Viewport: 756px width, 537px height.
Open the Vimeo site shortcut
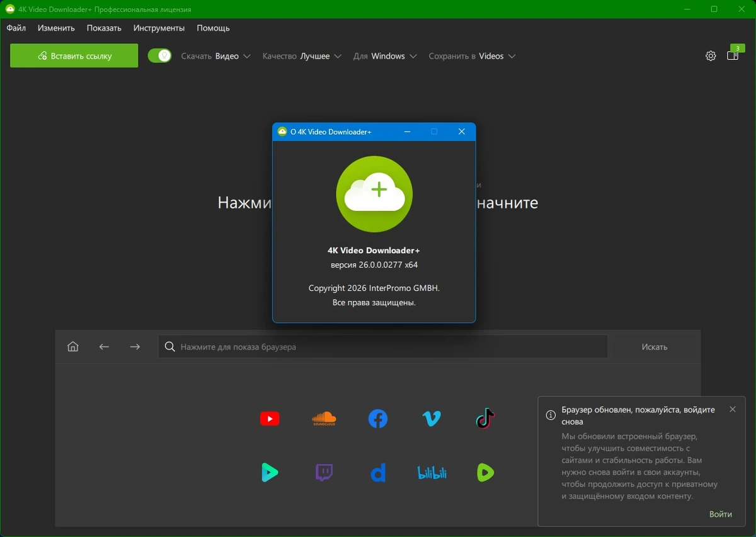432,419
